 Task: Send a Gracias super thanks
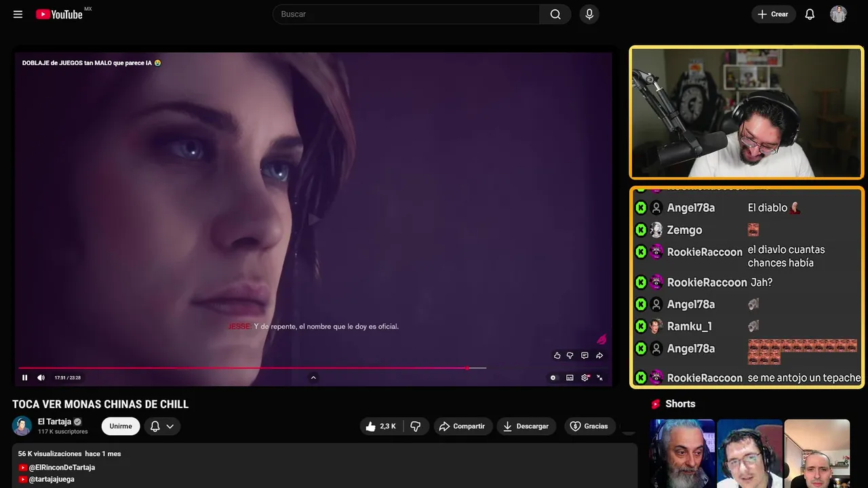pyautogui.click(x=589, y=426)
